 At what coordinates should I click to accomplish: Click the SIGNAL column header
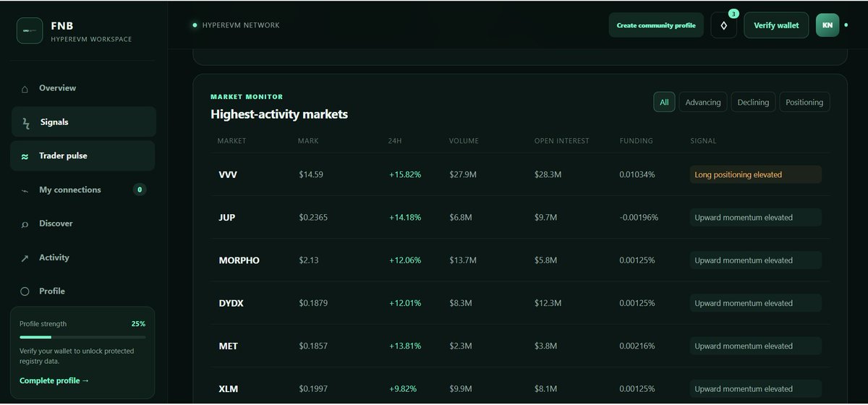coord(704,141)
